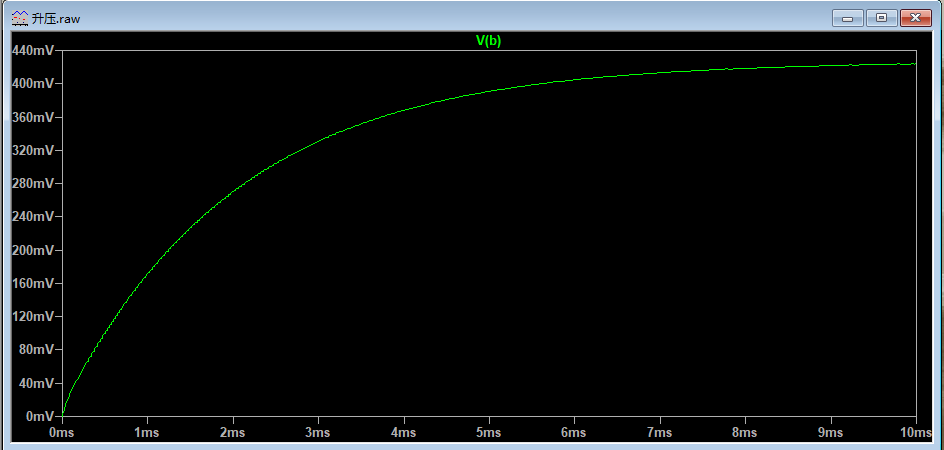Click the 升压.raw title bar text
Screen dimensions: 944x450
point(55,18)
